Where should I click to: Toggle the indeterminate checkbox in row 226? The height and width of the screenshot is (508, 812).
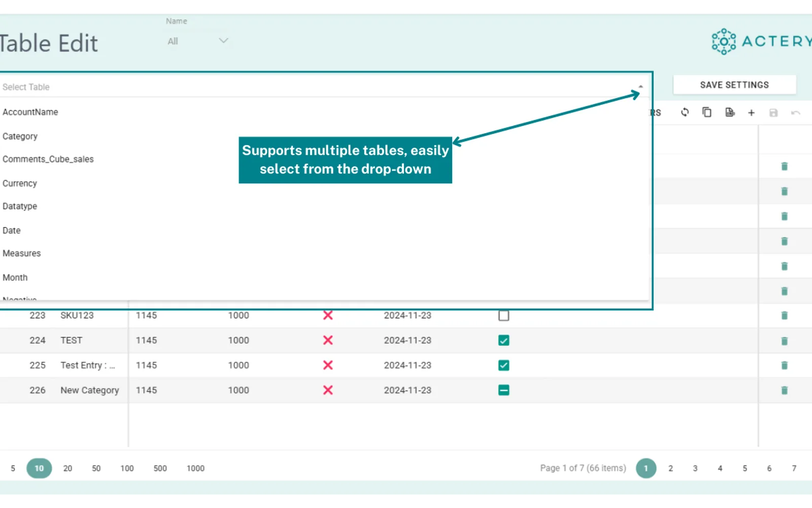tap(503, 390)
